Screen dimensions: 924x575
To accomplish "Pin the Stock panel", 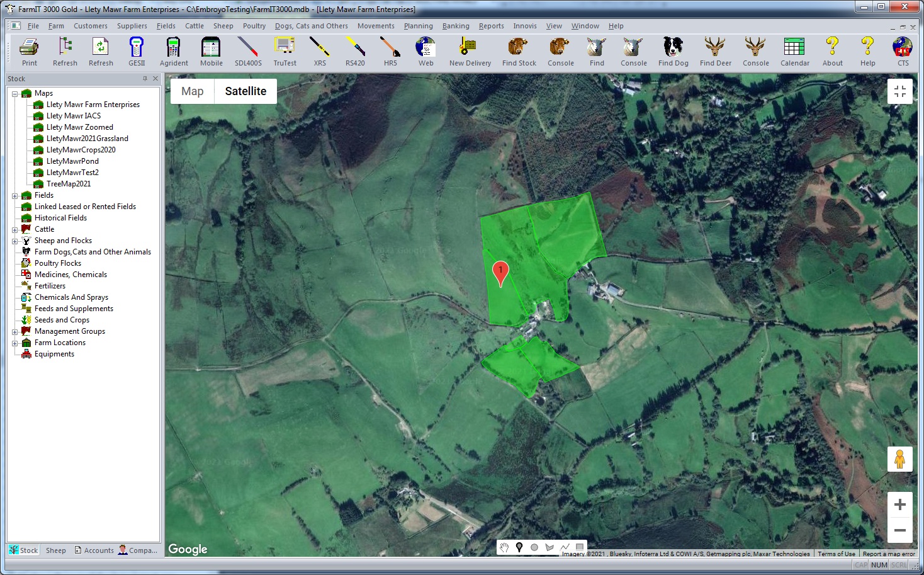I will pyautogui.click(x=145, y=79).
